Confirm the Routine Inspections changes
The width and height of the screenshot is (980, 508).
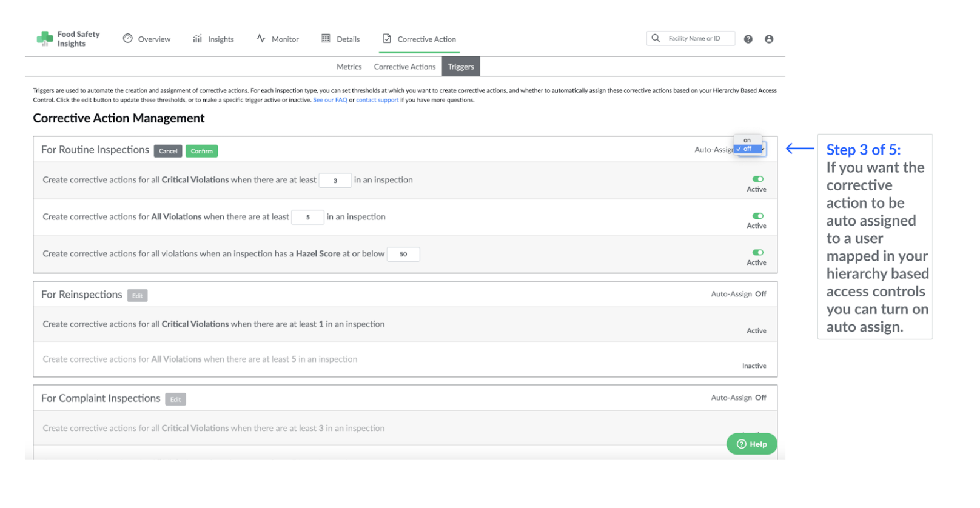coord(201,152)
